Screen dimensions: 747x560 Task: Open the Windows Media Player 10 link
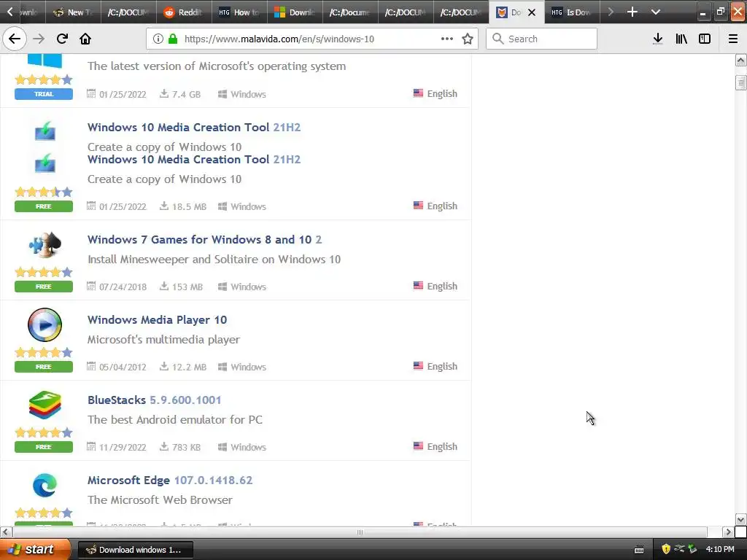coord(158,319)
